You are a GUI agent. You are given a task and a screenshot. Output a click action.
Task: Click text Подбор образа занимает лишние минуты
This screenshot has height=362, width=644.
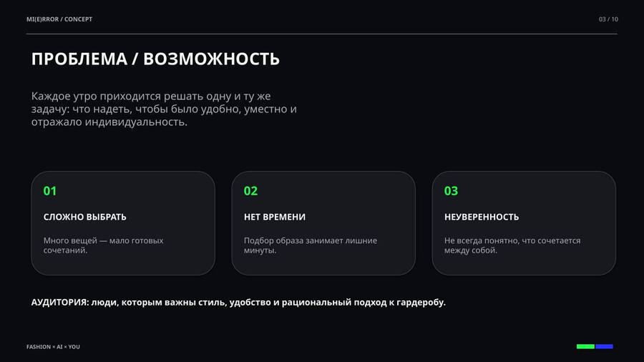(x=310, y=245)
